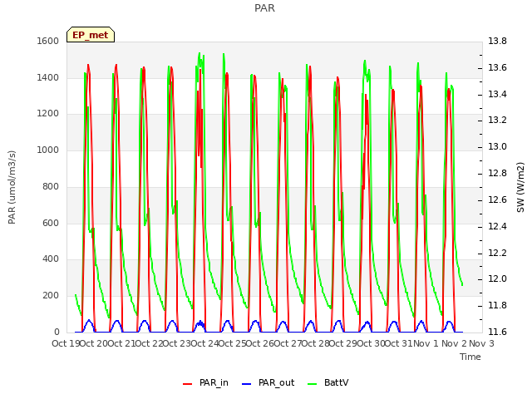Click the 200 left axis tick label
The image size is (532, 399).
tap(51, 296)
